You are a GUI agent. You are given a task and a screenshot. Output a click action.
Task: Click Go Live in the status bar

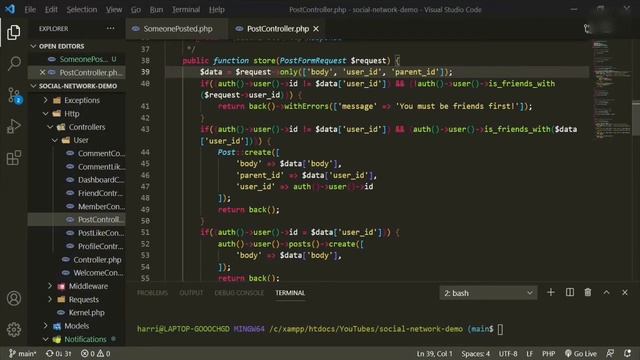click(x=580, y=353)
